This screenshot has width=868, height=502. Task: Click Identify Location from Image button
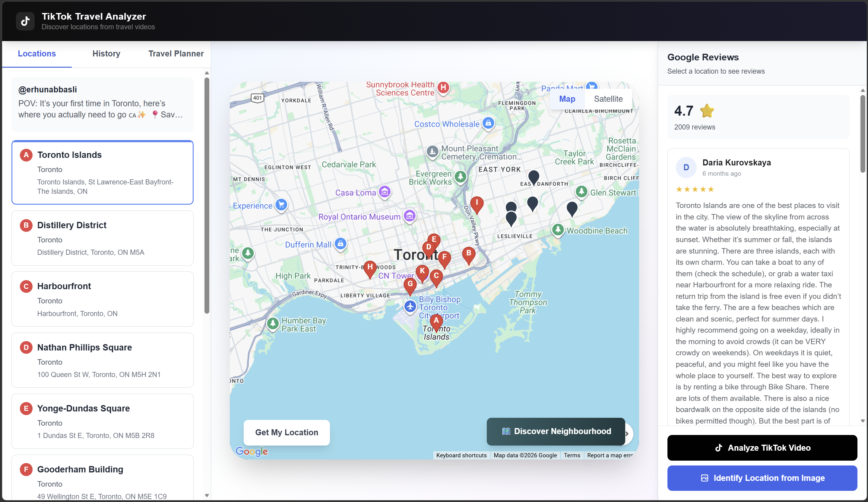(762, 478)
